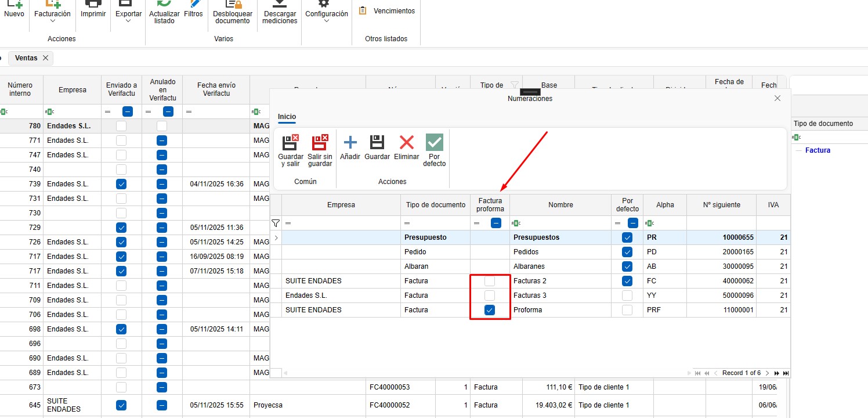Viewport: 868px width, 418px height.
Task: Check Factura proforma for Facturas 2 row
Action: [x=490, y=281]
